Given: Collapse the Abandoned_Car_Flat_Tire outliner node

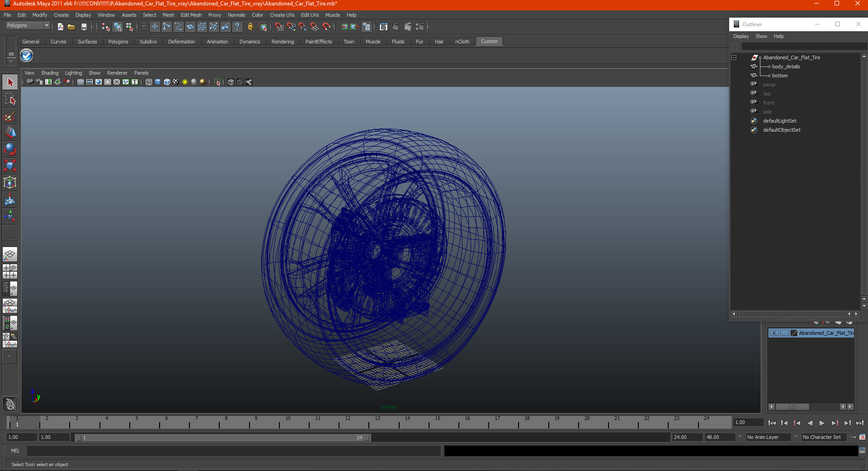Looking at the screenshot, I should (734, 58).
